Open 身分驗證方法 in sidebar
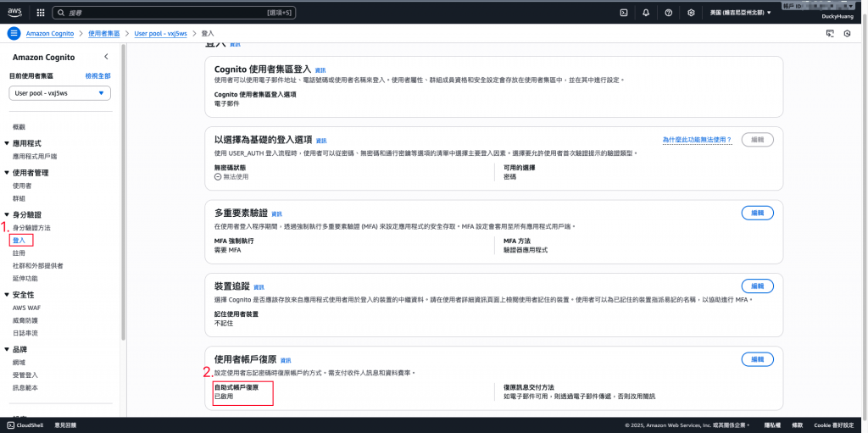This screenshot has height=433, width=868. [31, 228]
